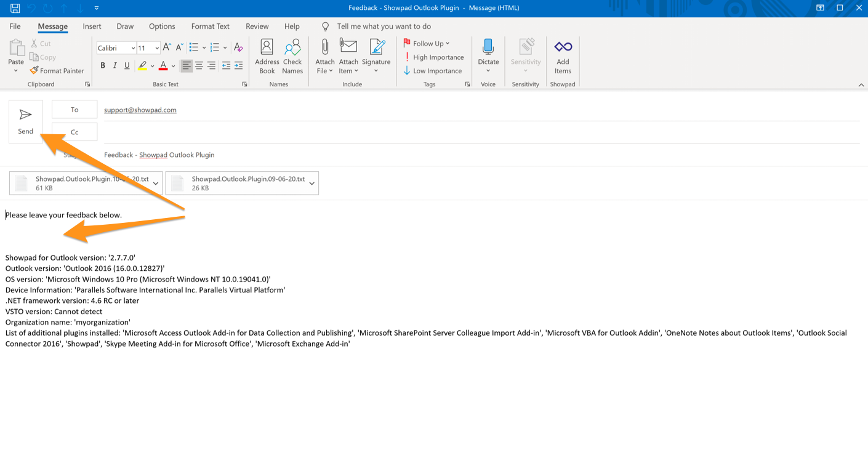Viewport: 868px width, 468px height.
Task: Shrink font size with the smaller A icon
Action: click(179, 47)
